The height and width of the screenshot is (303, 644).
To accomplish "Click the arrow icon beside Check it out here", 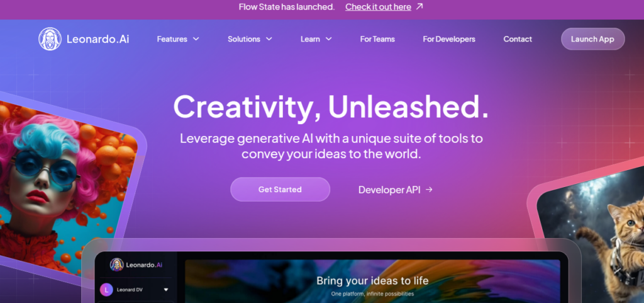I will click(419, 6).
